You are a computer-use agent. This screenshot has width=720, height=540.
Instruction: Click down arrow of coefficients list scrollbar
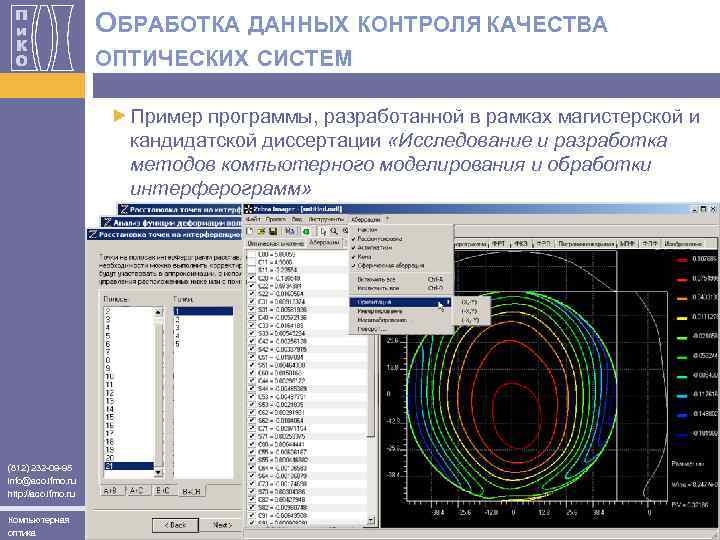click(x=371, y=521)
